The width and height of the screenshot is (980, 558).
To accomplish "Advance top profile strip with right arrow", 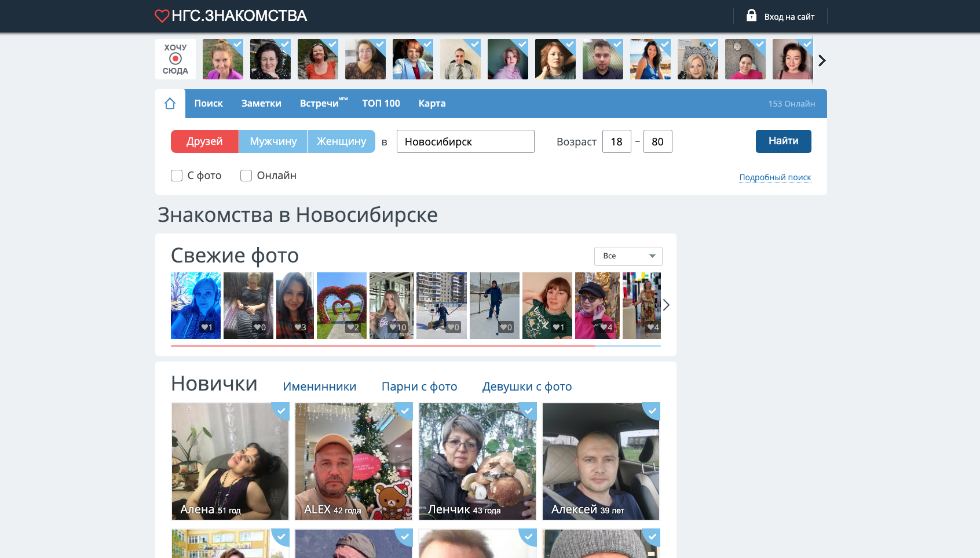I will coord(822,60).
